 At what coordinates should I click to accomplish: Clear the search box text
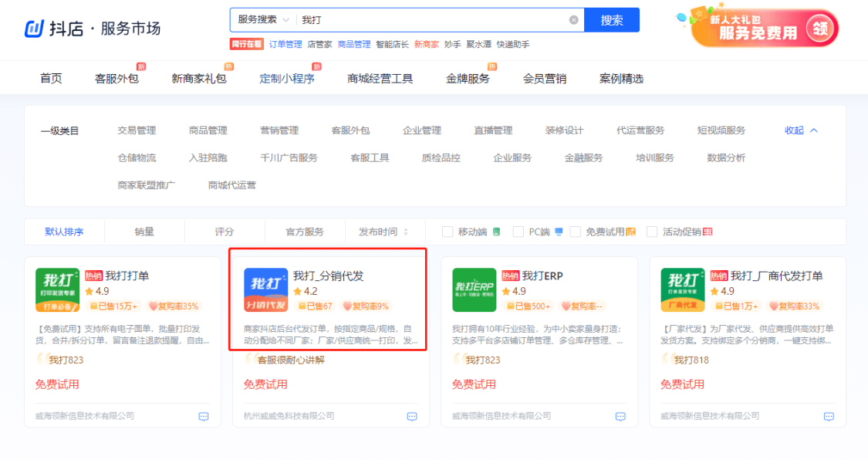pos(573,20)
